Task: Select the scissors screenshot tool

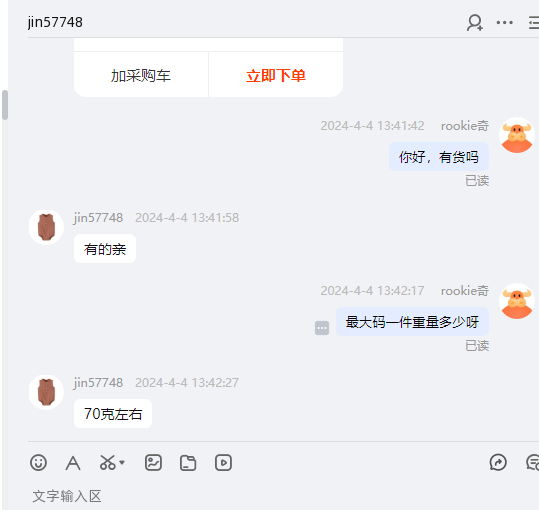Action: click(x=108, y=463)
